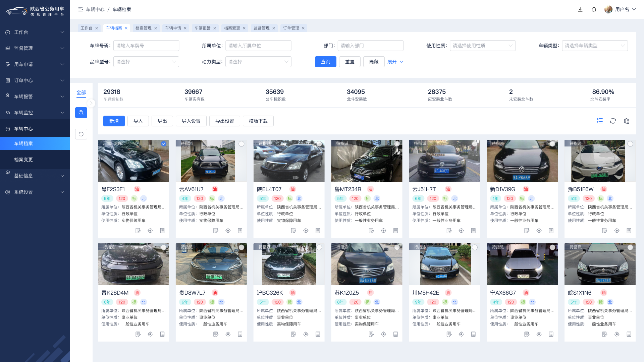The width and height of the screenshot is (644, 362).
Task: Open column settings gear icon
Action: point(626,121)
